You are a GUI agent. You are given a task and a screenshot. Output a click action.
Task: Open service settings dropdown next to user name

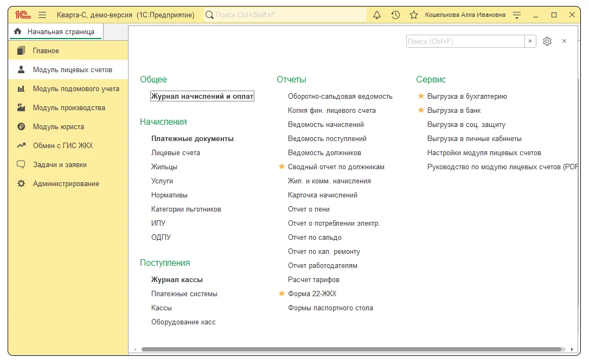517,15
